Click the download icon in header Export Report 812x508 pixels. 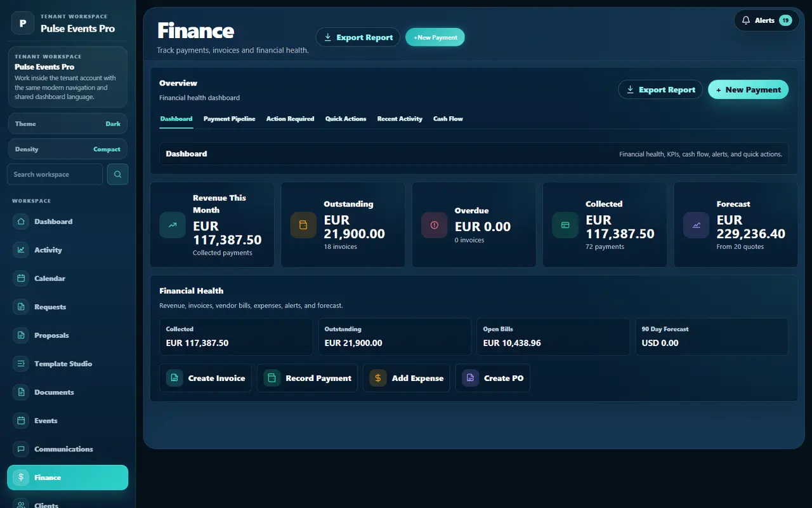(328, 37)
